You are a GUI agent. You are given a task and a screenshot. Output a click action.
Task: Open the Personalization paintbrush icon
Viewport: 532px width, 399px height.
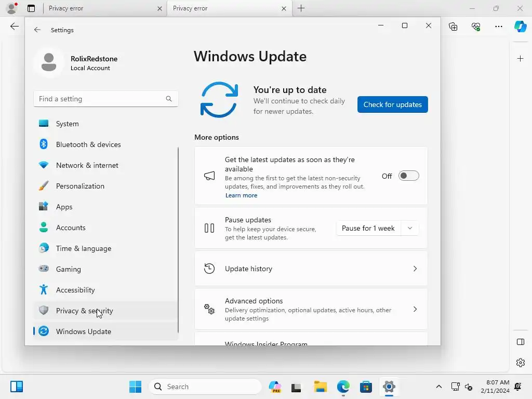point(44,186)
